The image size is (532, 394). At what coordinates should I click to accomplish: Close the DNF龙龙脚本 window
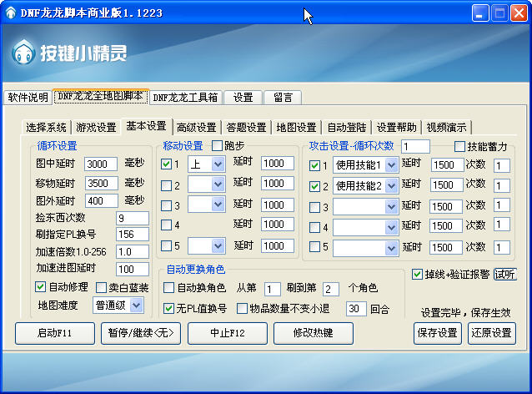pyautogui.click(x=519, y=13)
